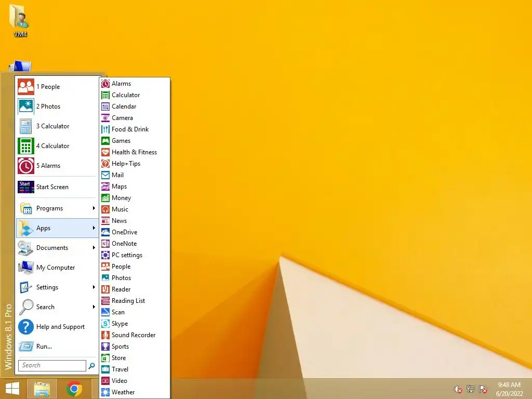Open File Explorer from the taskbar

42,389
